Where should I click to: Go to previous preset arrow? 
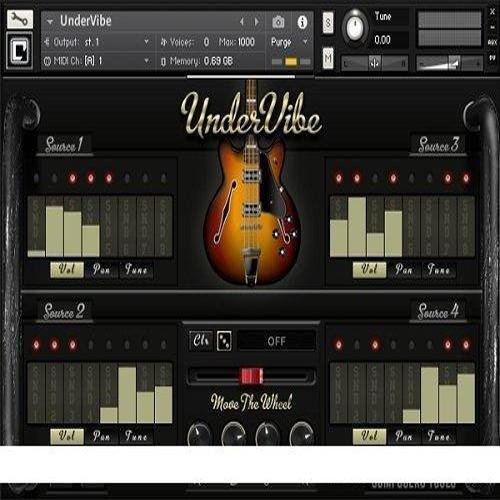(242, 22)
